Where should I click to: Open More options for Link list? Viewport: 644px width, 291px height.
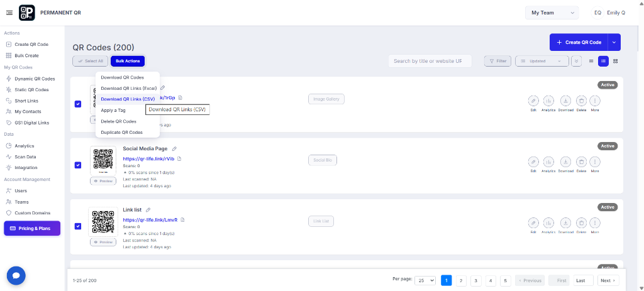[x=595, y=222]
